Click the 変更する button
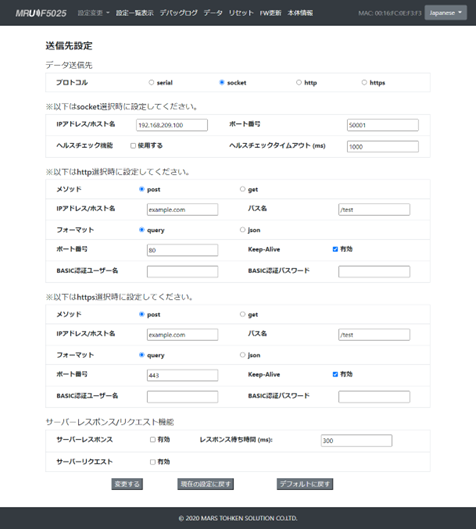Image resolution: width=476 pixels, height=529 pixels. [x=127, y=484]
